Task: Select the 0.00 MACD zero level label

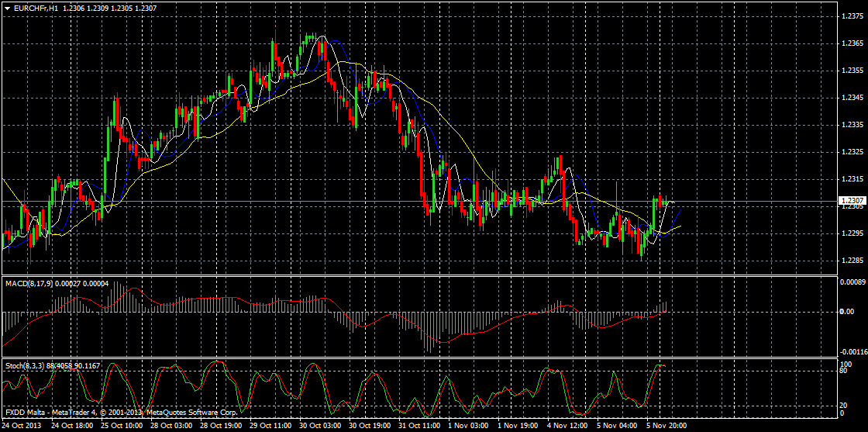Action: coord(848,312)
